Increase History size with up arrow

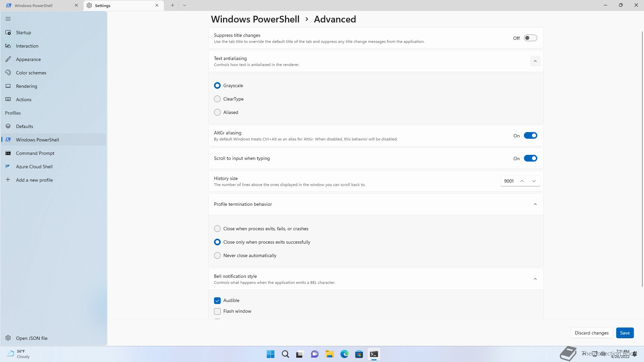(522, 181)
